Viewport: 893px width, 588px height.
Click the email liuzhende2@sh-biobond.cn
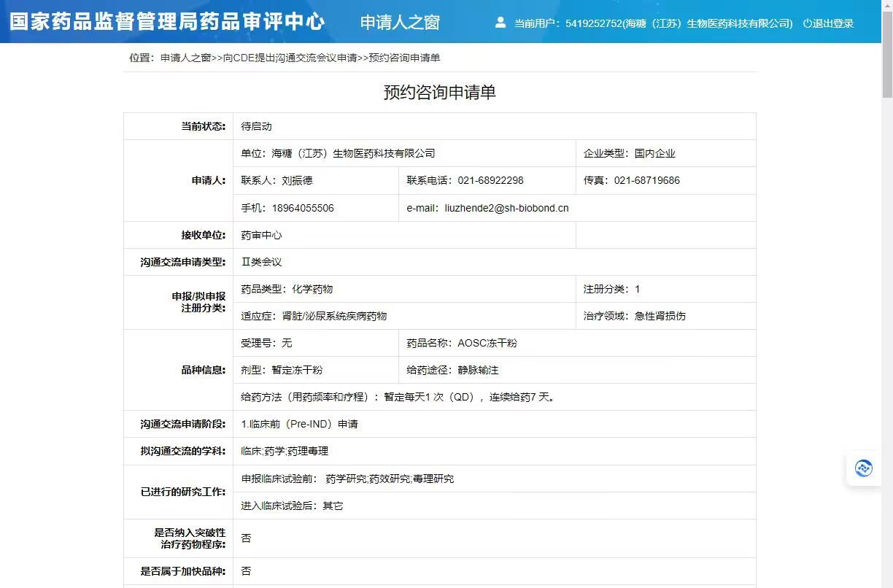click(x=506, y=208)
